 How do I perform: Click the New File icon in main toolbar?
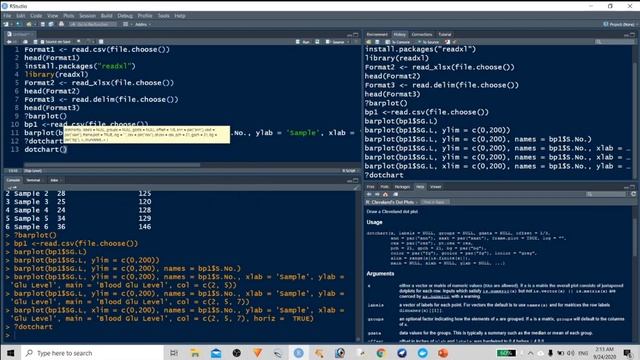(x=6, y=24)
